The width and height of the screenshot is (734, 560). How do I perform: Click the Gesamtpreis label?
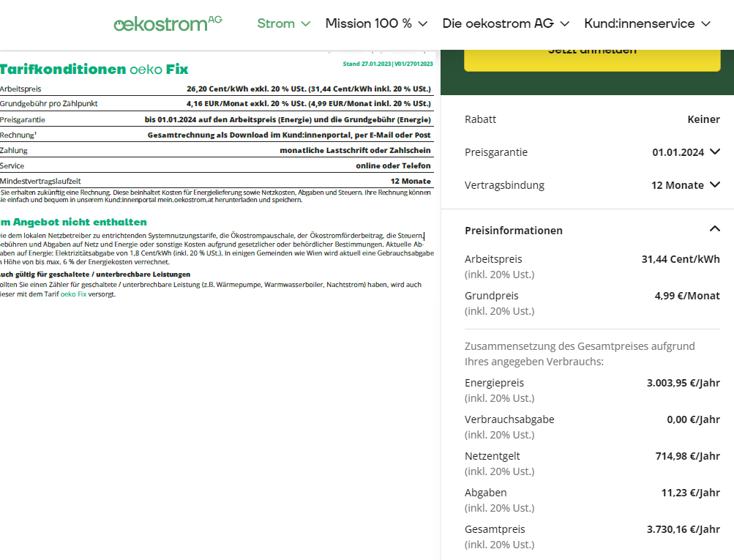click(x=495, y=529)
